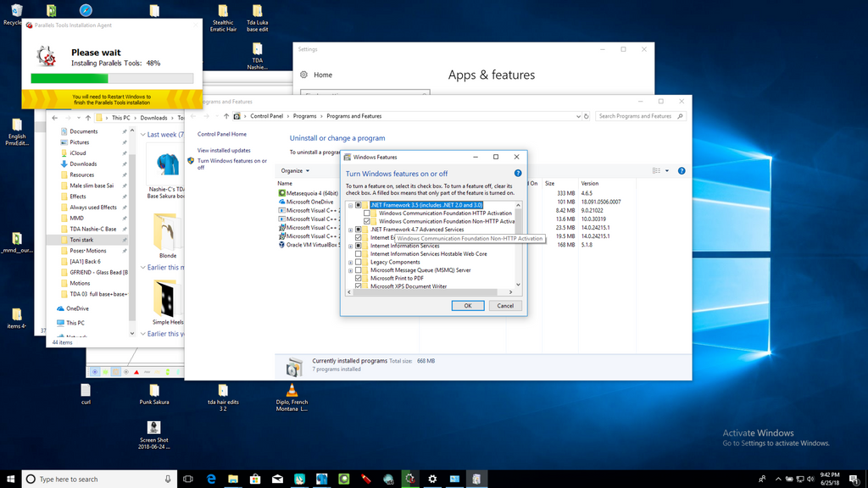868x488 pixels.
Task: Open the Organize dropdown in Programs and Features
Action: (295, 171)
